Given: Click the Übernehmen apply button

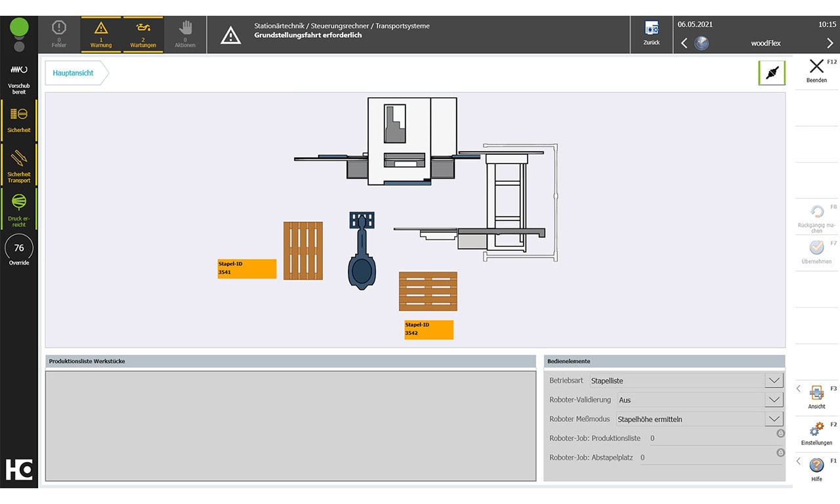Looking at the screenshot, I should pos(816,253).
